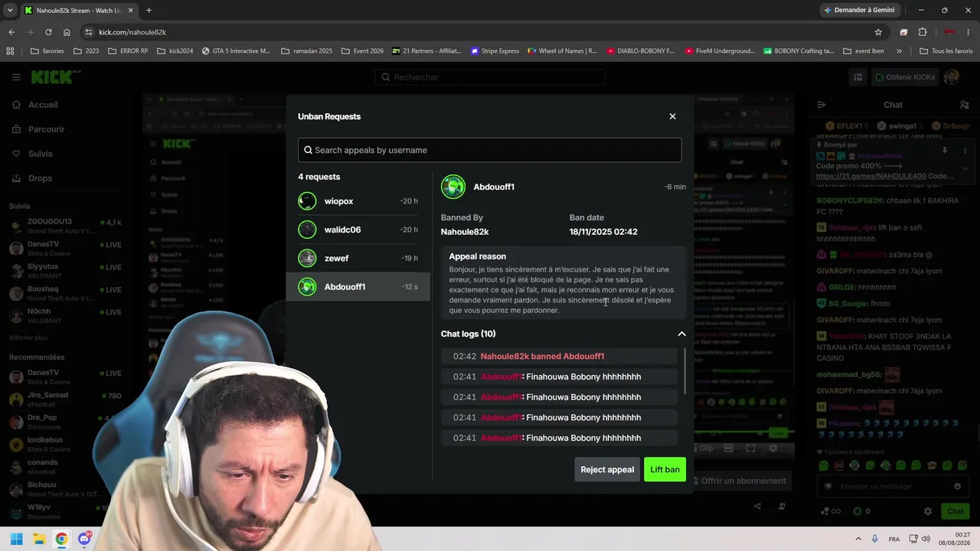Open browser home page
The width and height of the screenshot is (980, 551).
pos(67,32)
